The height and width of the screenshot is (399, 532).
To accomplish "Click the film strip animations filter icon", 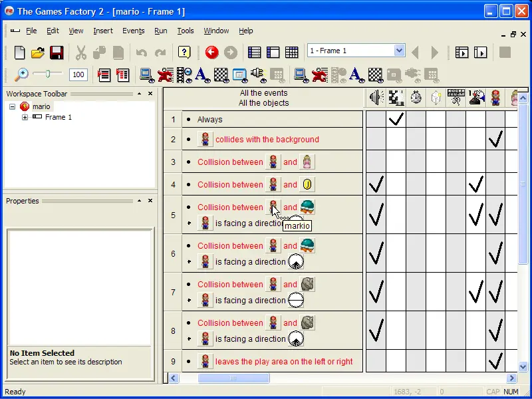I will coord(184,75).
